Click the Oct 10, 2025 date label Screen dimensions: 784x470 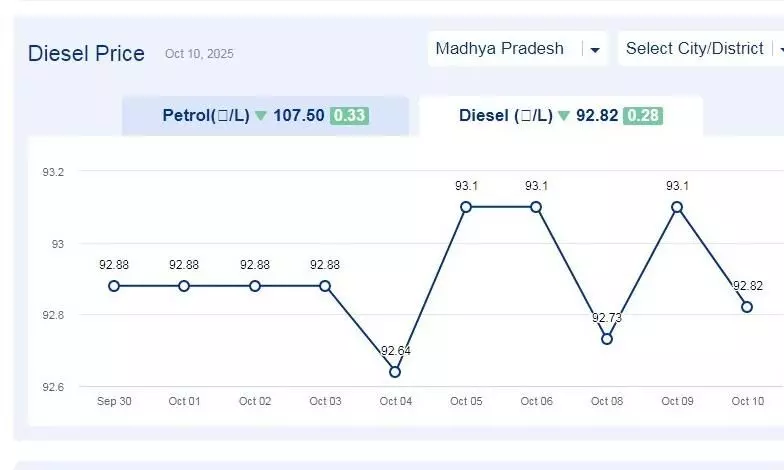point(199,54)
